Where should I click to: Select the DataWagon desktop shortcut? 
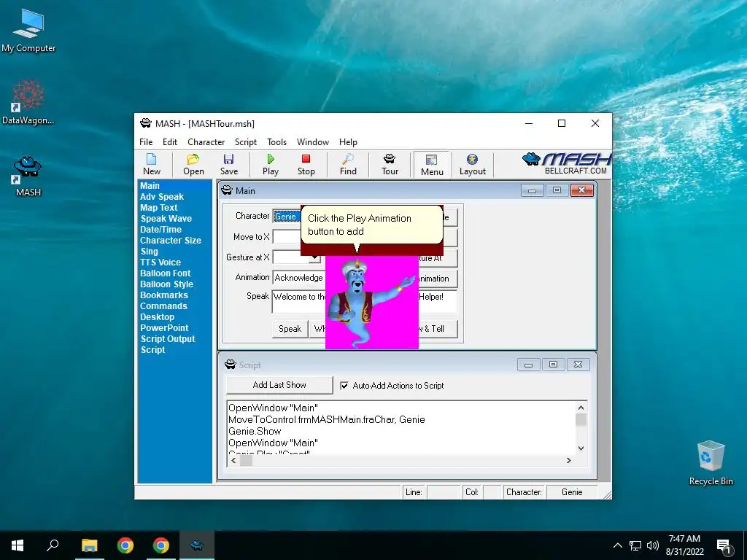(28, 102)
